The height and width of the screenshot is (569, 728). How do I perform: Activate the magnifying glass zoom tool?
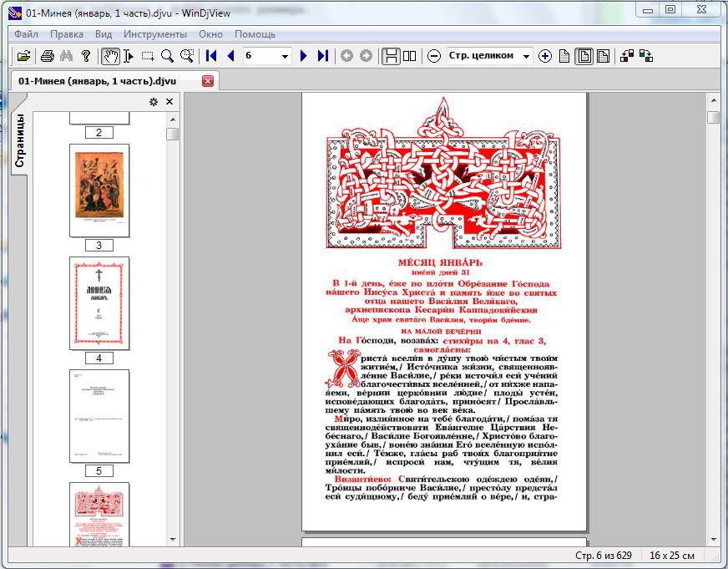(x=167, y=56)
